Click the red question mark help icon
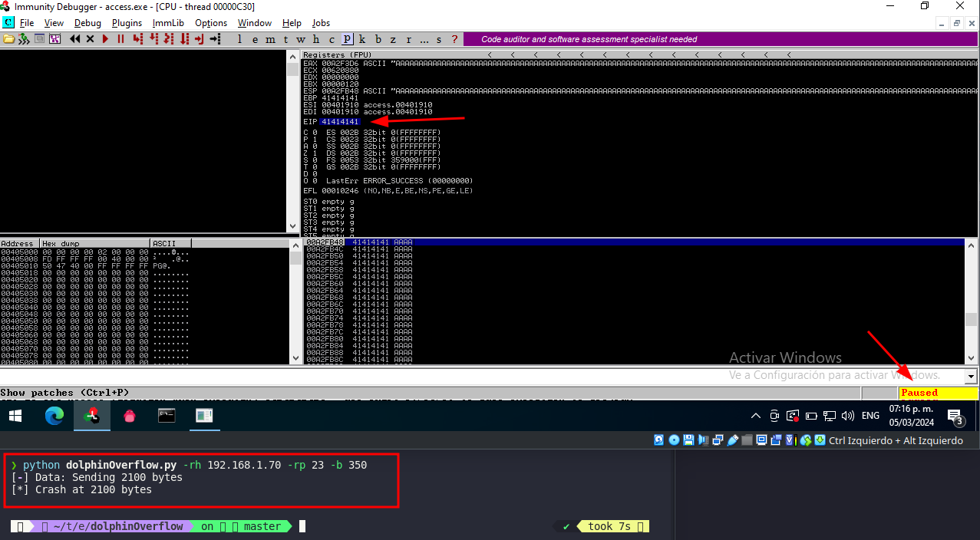The height and width of the screenshot is (540, 980). point(454,39)
